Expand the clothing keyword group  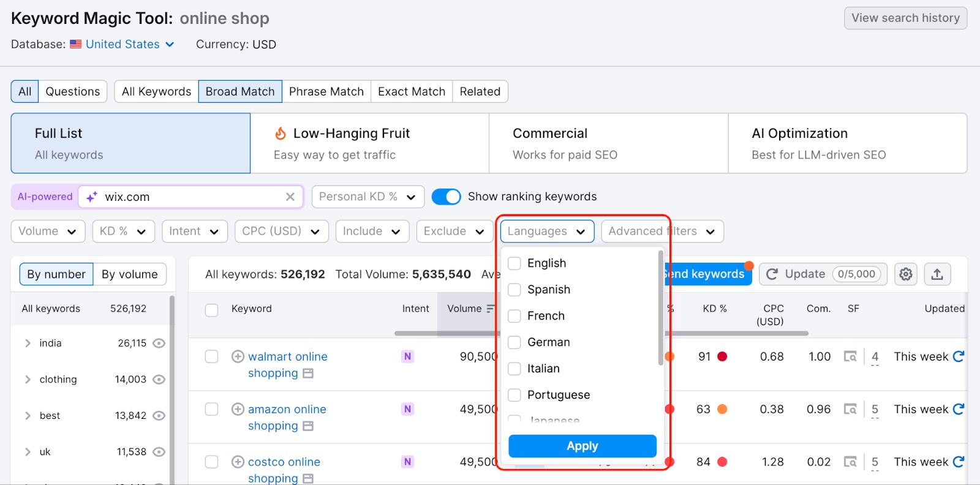(x=28, y=380)
